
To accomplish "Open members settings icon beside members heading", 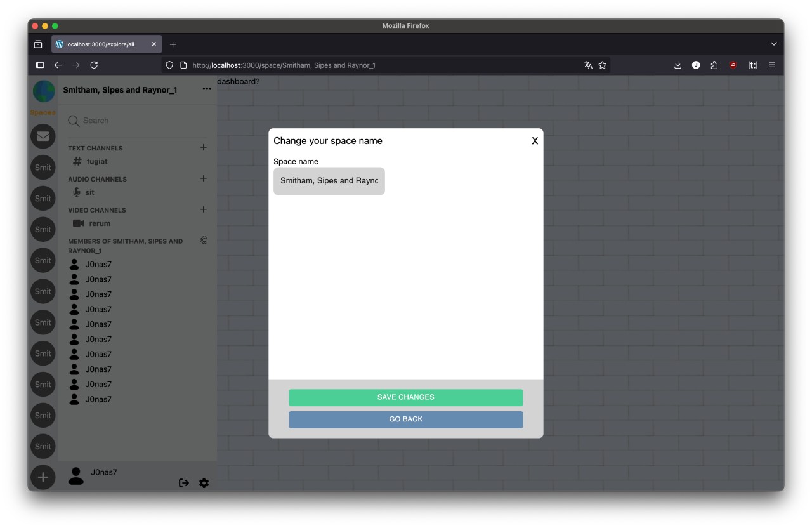I will coord(204,241).
